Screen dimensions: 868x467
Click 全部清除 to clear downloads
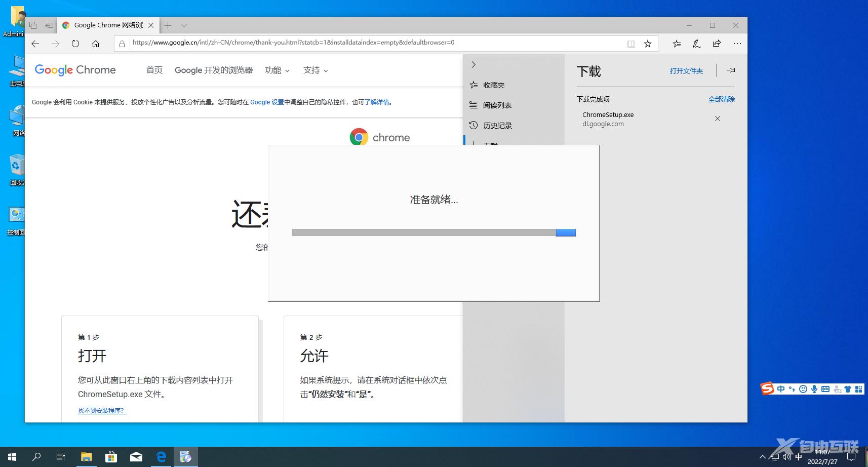pos(721,99)
